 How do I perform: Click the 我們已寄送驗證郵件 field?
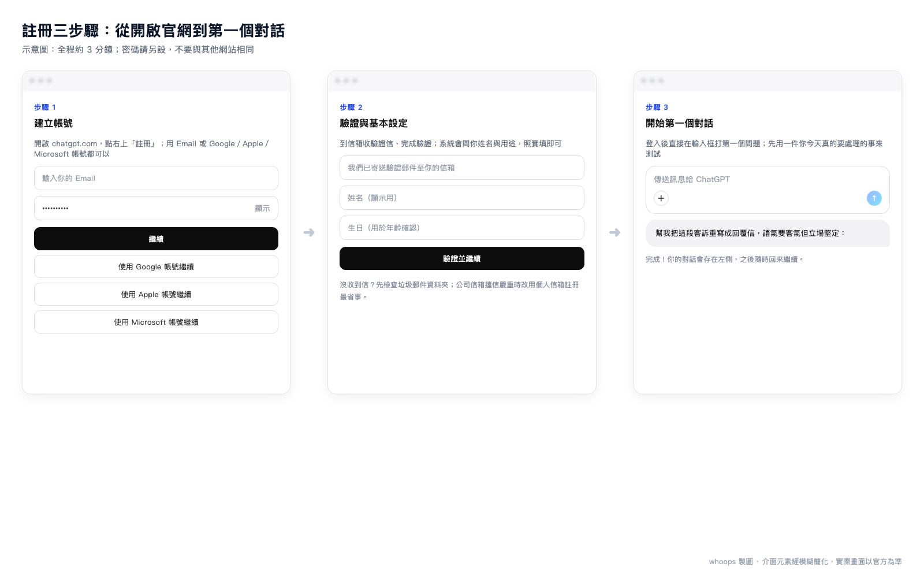pos(462,168)
